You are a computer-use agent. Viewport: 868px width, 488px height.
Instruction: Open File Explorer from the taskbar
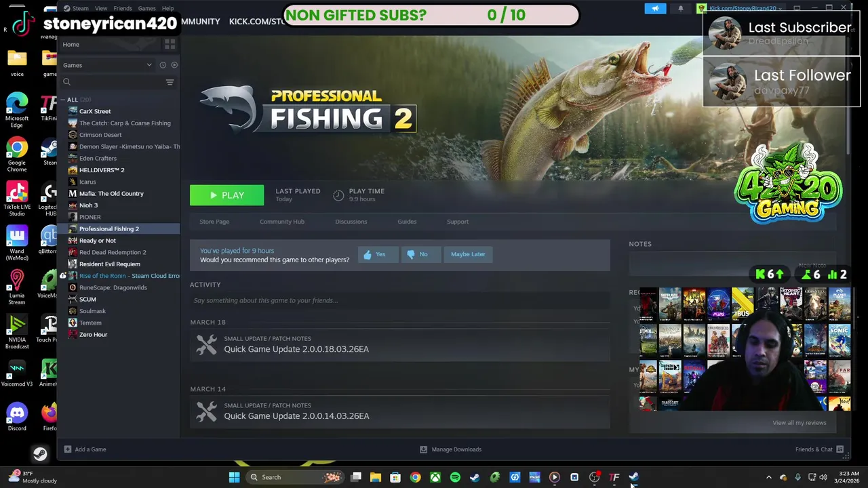coord(376,477)
